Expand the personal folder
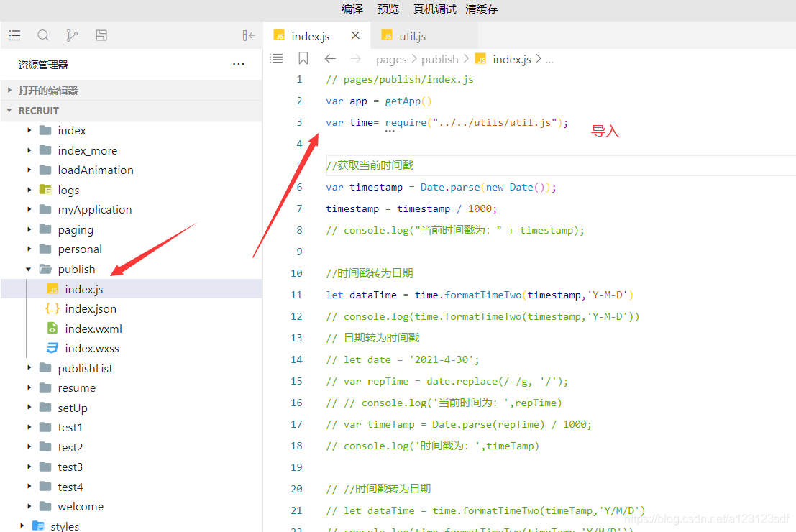796x532 pixels. point(29,249)
